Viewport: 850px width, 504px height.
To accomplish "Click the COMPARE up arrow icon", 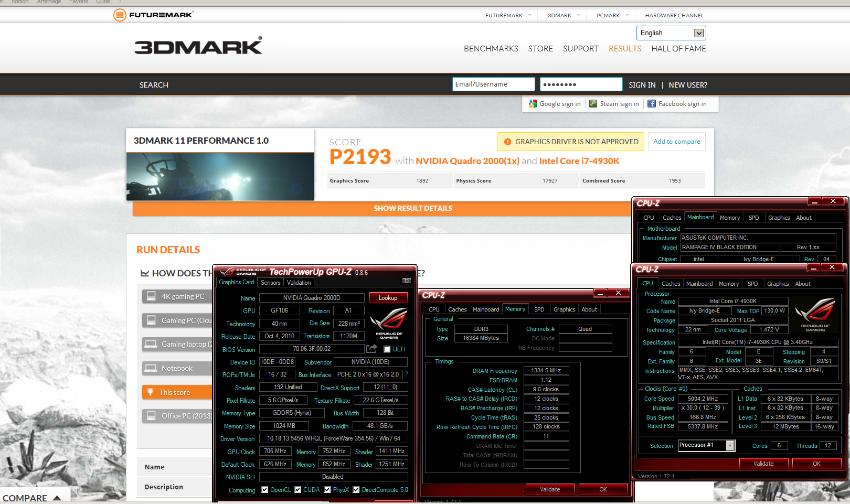I will point(57,498).
